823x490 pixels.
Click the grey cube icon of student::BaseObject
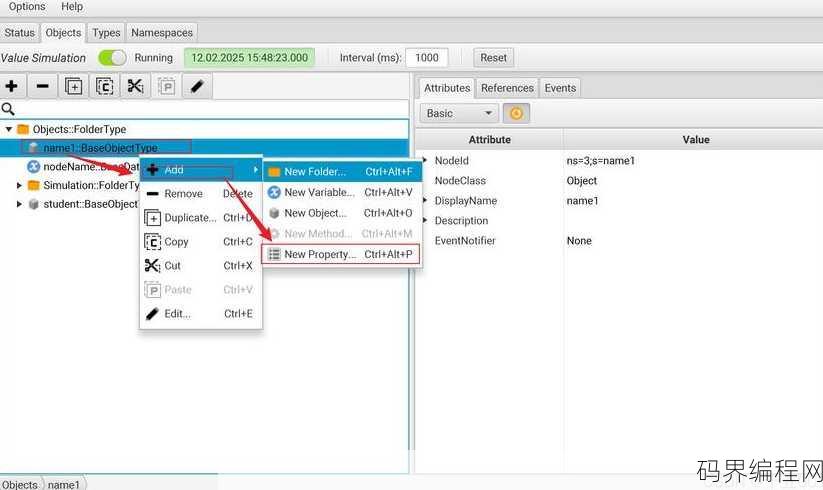click(x=34, y=204)
